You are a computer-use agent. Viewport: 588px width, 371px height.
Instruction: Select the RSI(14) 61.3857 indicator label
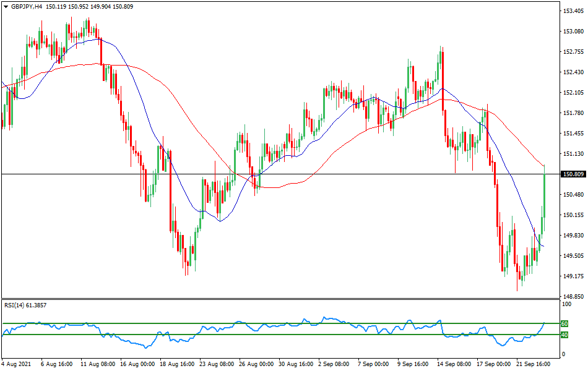pos(26,305)
